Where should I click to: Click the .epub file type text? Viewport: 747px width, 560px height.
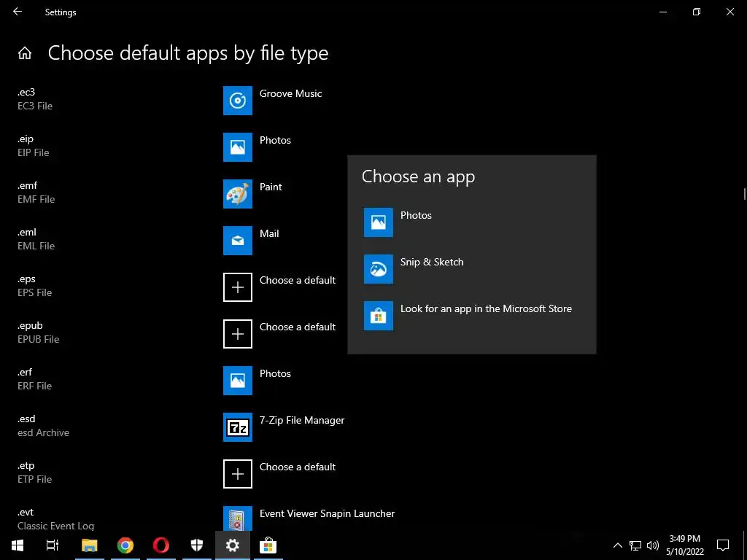click(x=30, y=325)
